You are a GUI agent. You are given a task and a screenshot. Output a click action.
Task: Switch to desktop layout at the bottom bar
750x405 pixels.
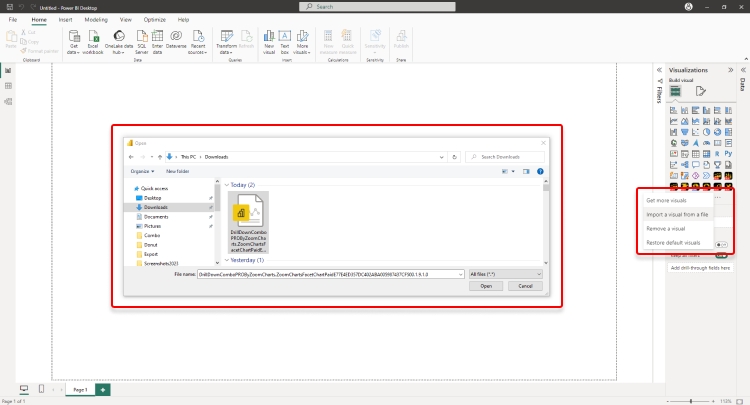pyautogui.click(x=24, y=389)
